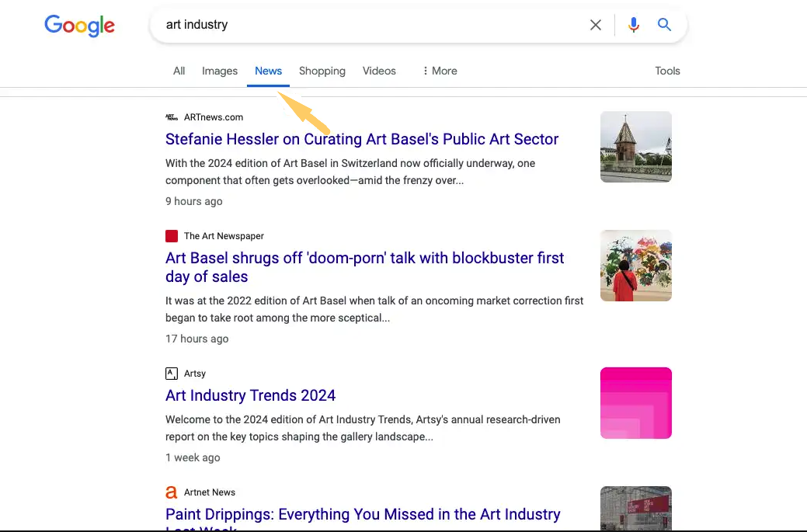The height and width of the screenshot is (532, 807).
Task: Clear the search box with the X icon
Action: tap(596, 25)
